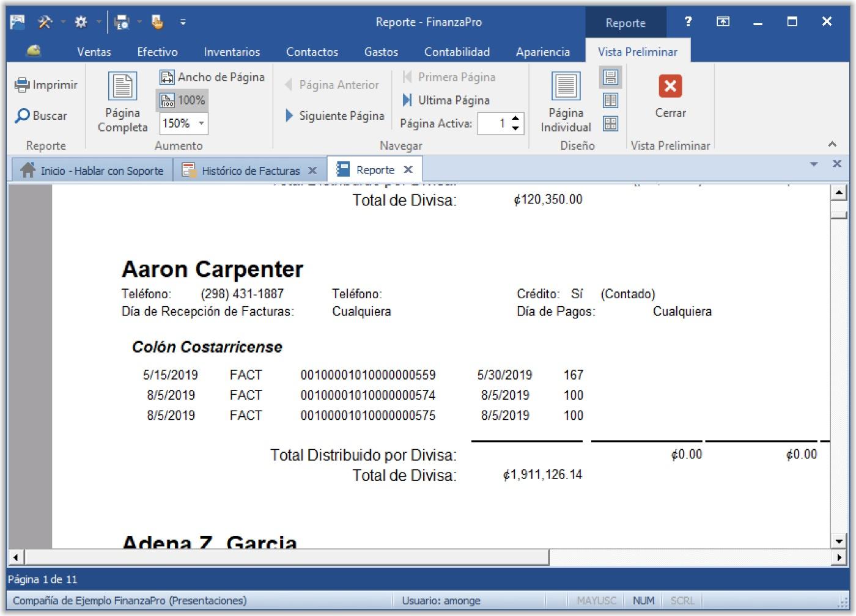
Task: Click the vertical scrollbar thumb
Action: pos(839,215)
